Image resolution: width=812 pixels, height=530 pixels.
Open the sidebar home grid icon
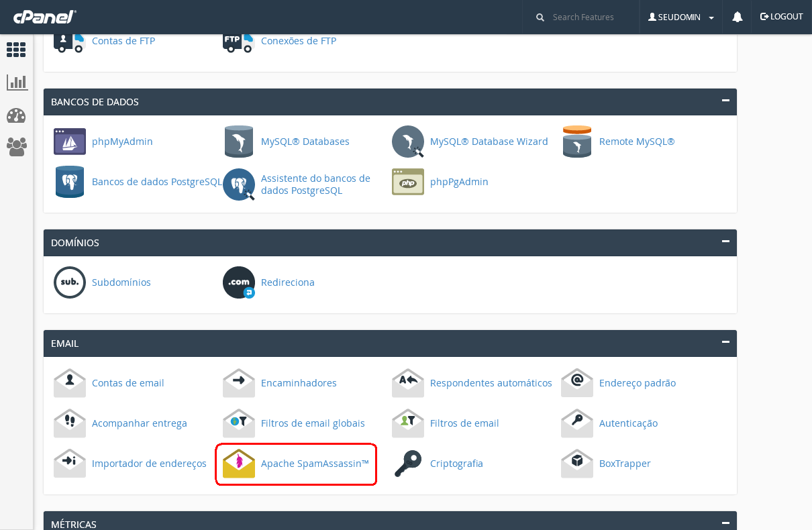[x=16, y=50]
